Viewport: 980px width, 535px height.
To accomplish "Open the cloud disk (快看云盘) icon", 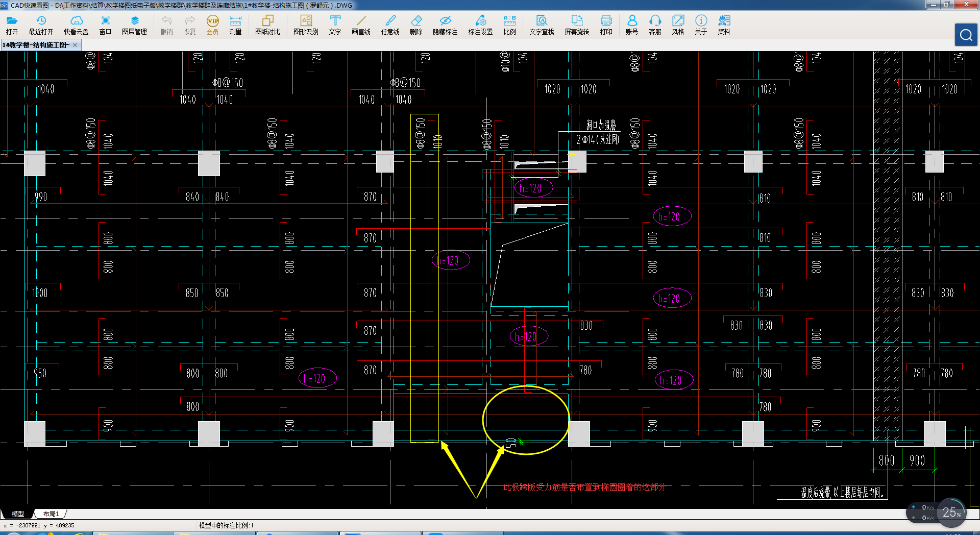I will pos(76,25).
